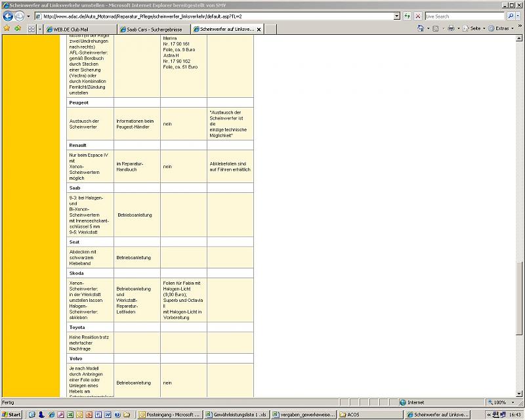This screenshot has width=525, height=420.
Task: Click the 16:43 taskbar clock
Action: 514,415
